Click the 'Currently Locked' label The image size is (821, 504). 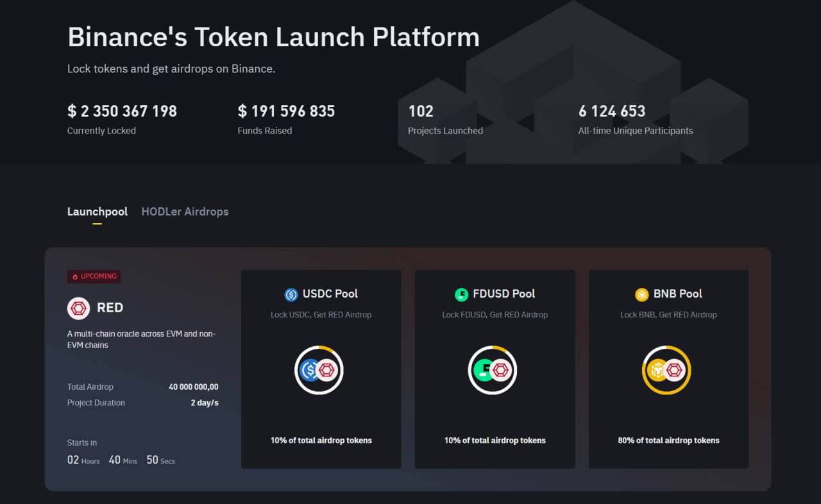(101, 131)
